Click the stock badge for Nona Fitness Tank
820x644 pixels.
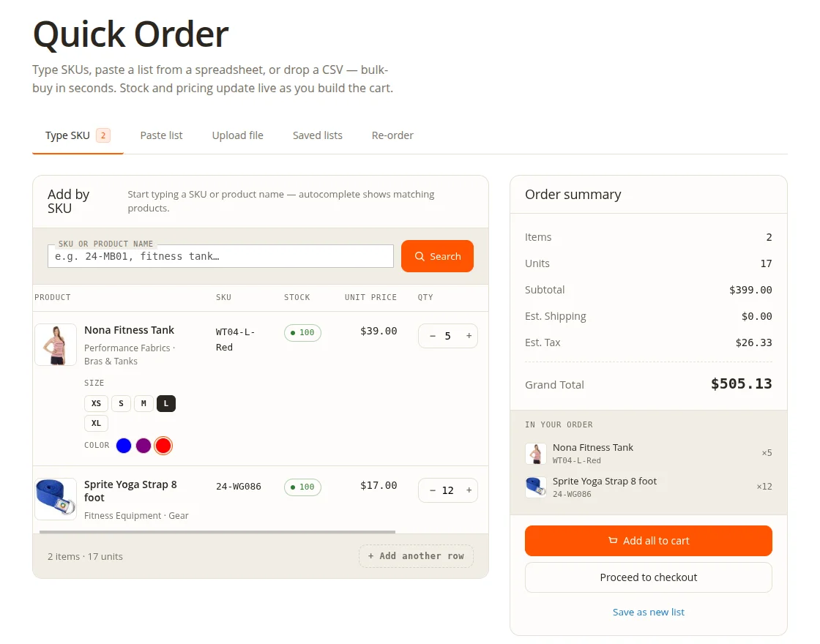pos(302,332)
